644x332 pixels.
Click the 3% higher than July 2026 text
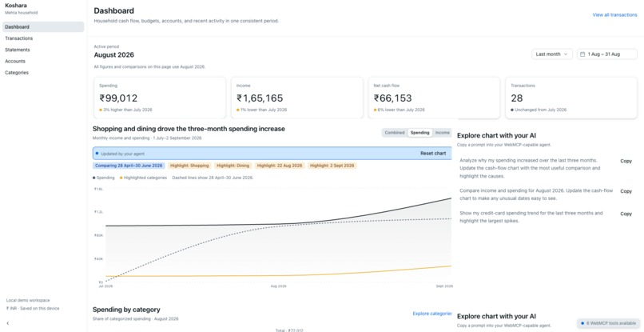[127, 110]
